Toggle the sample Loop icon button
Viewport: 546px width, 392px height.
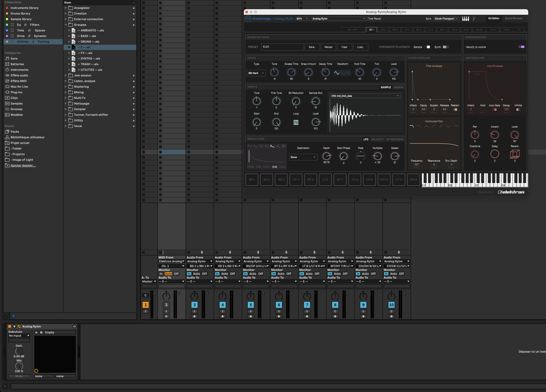click(x=296, y=122)
